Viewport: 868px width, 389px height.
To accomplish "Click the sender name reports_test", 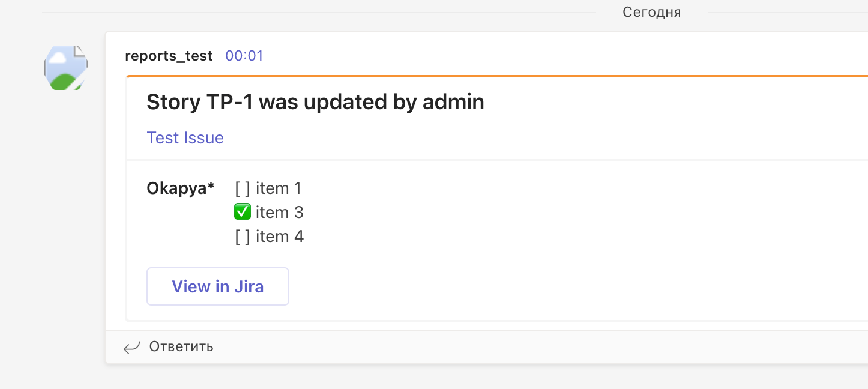I will tap(169, 55).
